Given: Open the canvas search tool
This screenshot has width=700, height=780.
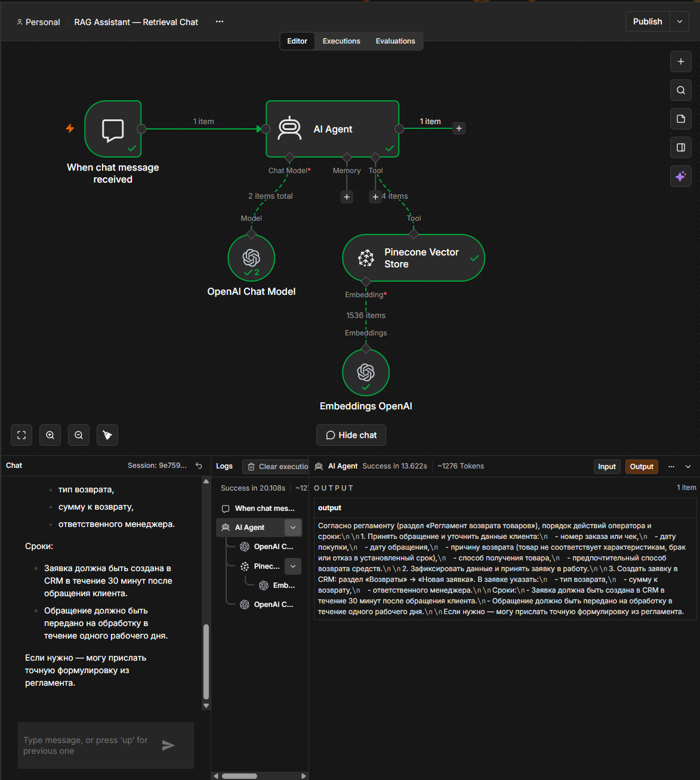Looking at the screenshot, I should (x=681, y=90).
